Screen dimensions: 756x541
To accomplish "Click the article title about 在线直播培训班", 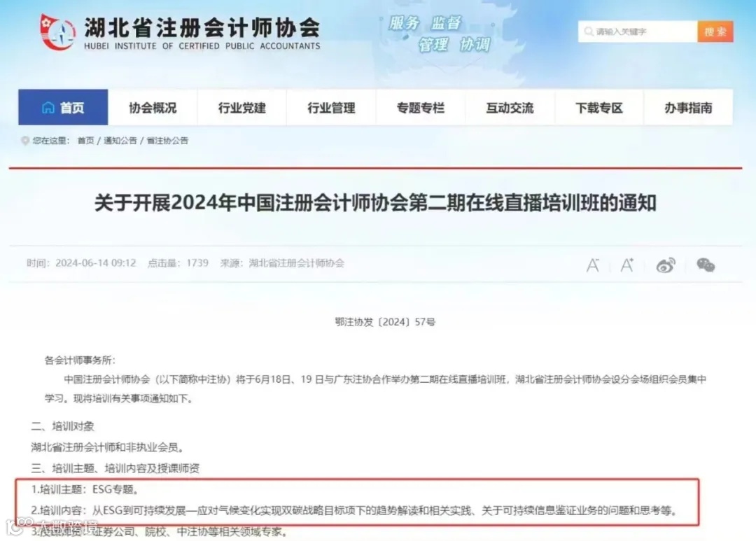I will pos(375,202).
